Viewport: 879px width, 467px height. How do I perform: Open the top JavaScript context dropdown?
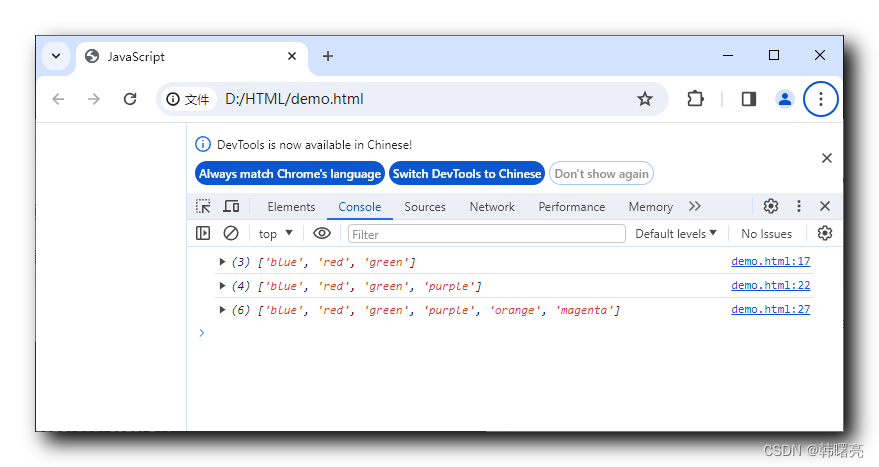coord(275,234)
